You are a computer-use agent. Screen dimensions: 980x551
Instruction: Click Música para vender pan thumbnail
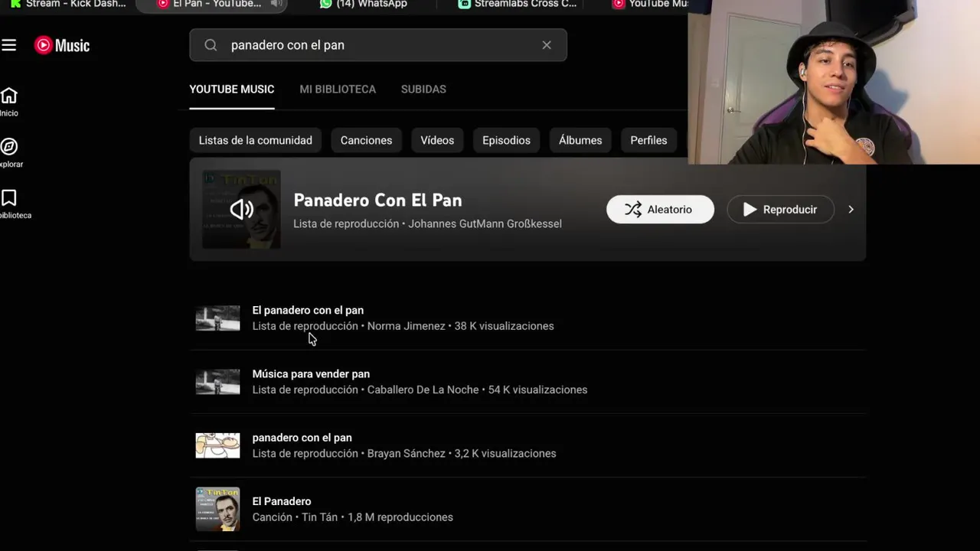coord(217,382)
